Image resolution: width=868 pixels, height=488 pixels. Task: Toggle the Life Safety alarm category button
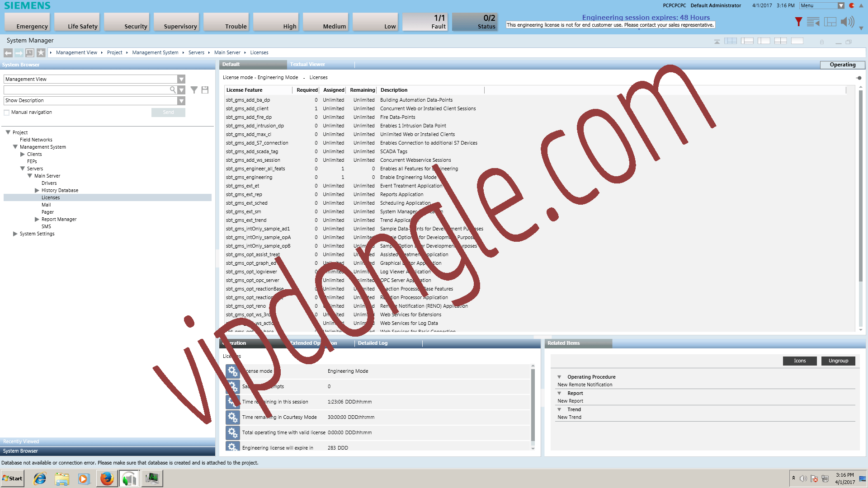tap(77, 22)
